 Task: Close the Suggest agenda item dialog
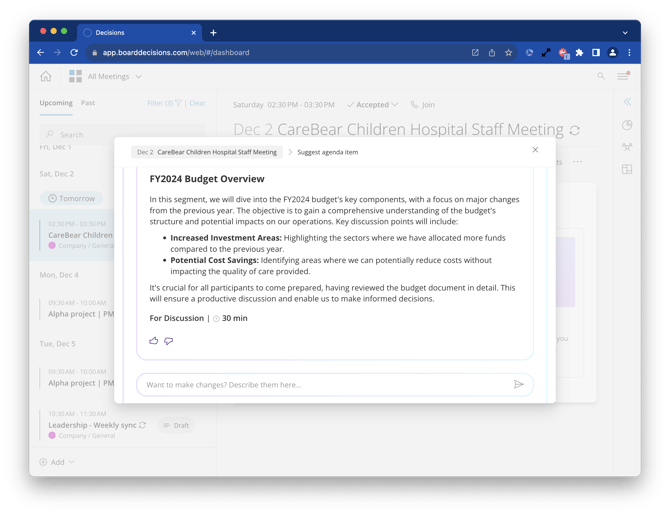(x=535, y=150)
